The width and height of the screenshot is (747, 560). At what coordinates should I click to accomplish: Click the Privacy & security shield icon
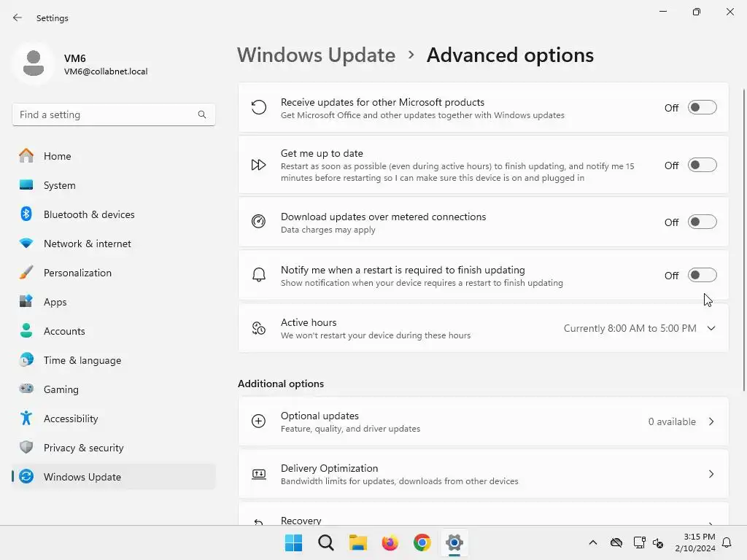pyautogui.click(x=26, y=447)
